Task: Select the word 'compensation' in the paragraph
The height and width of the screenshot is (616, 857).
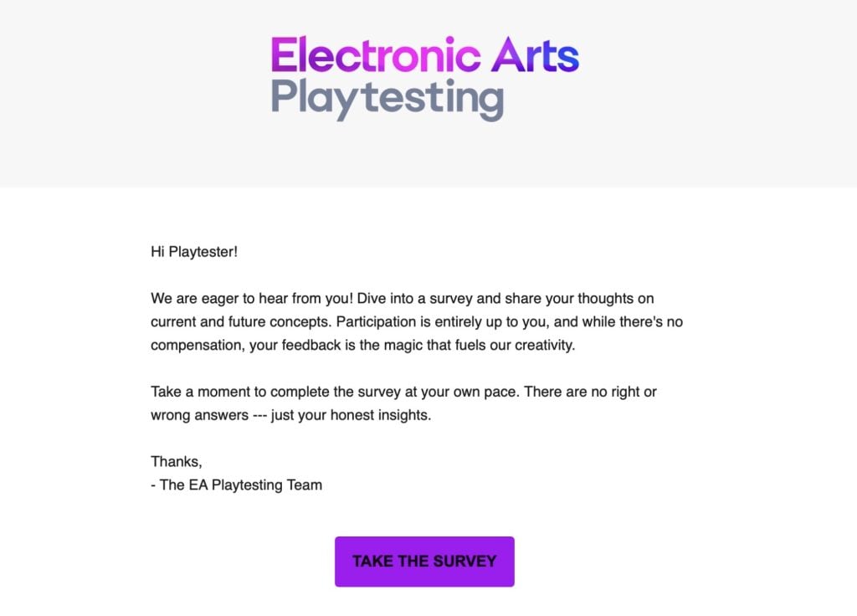Action: pos(195,344)
